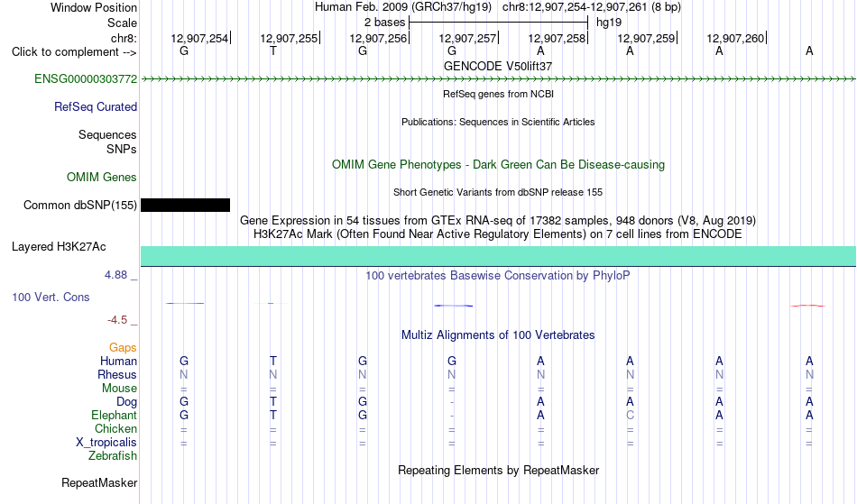Click the 2 bases scale bar

[x=498, y=23]
